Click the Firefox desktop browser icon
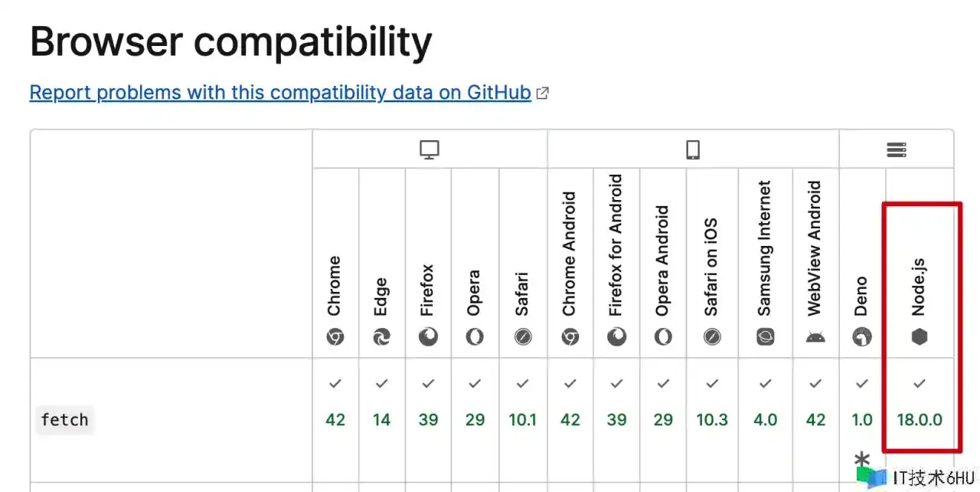The width and height of the screenshot is (980, 492). (428, 336)
